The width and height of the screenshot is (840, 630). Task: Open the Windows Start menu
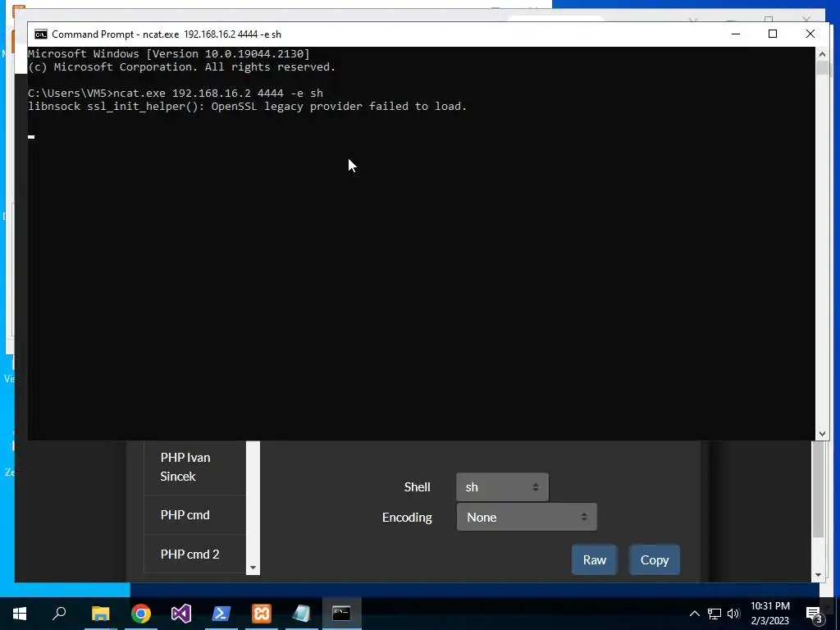pos(20,614)
